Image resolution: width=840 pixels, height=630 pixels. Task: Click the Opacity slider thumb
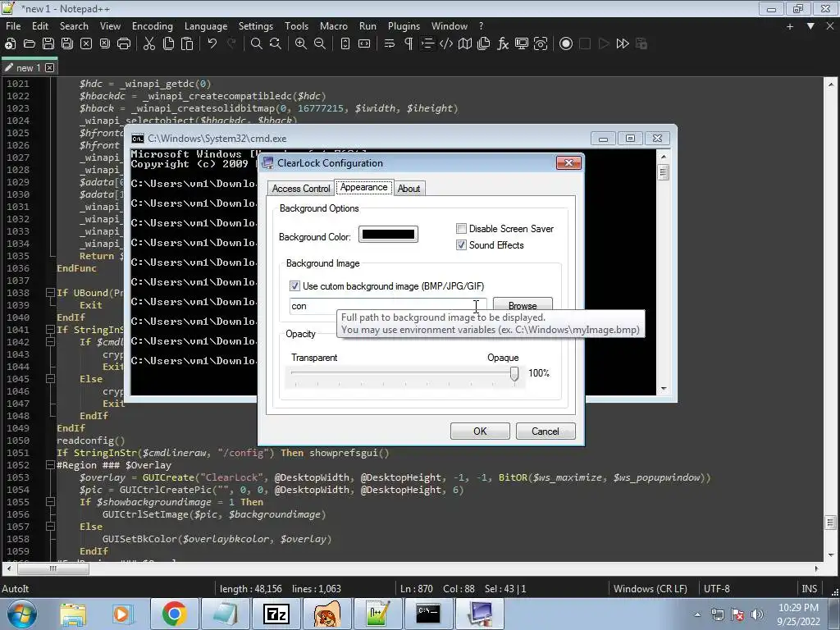[514, 373]
